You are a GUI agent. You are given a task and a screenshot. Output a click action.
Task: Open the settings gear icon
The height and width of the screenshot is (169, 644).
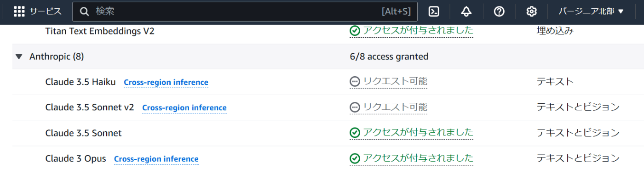tap(532, 11)
